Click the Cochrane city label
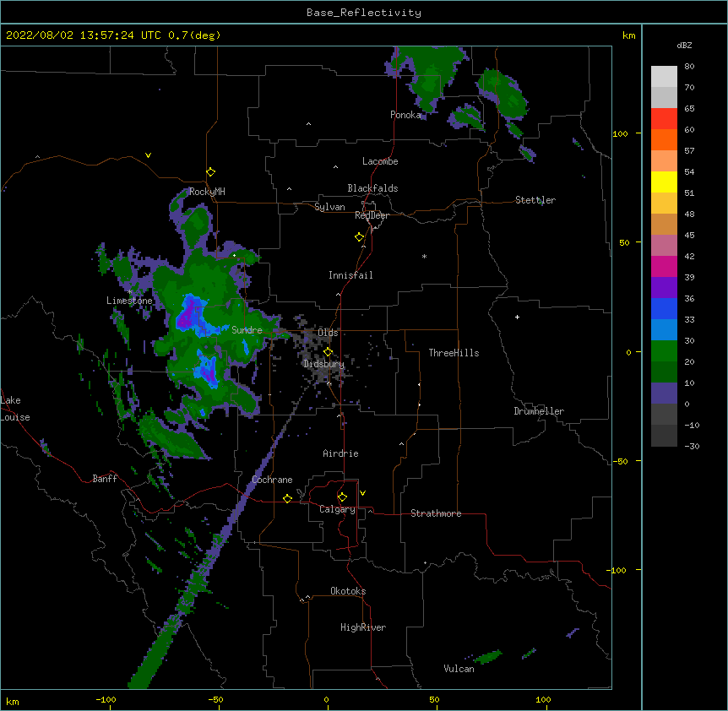 tap(272, 480)
